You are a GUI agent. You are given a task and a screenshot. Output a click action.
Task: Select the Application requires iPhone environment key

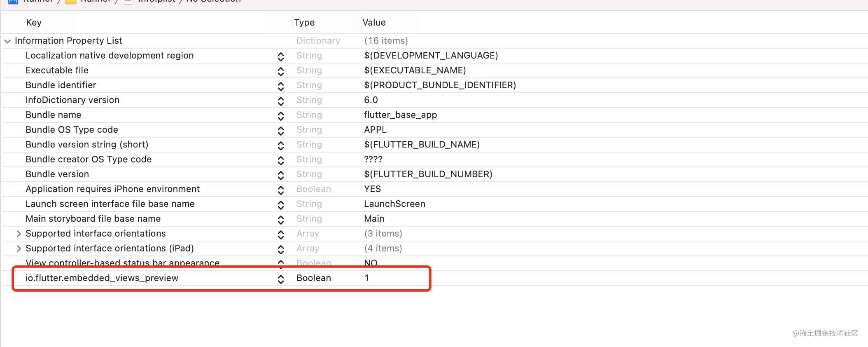point(112,189)
